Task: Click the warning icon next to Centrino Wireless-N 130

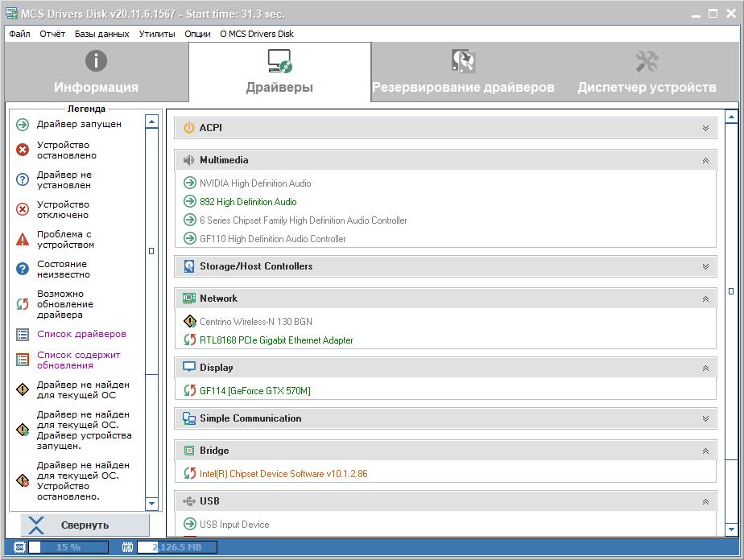Action: (190, 322)
